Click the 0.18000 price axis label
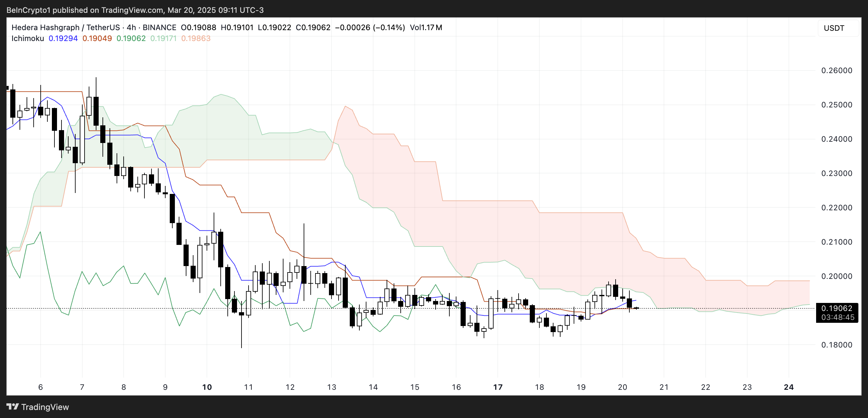 [x=836, y=345]
